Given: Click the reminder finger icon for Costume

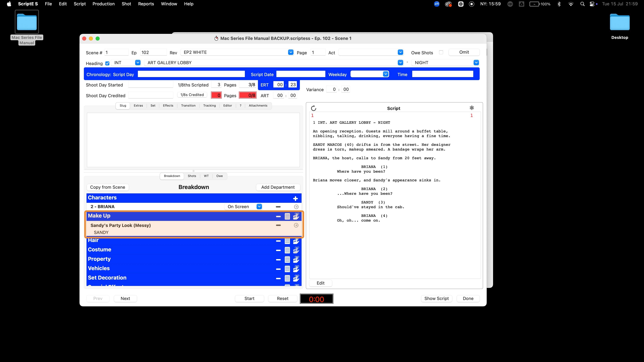Looking at the screenshot, I should (x=296, y=250).
